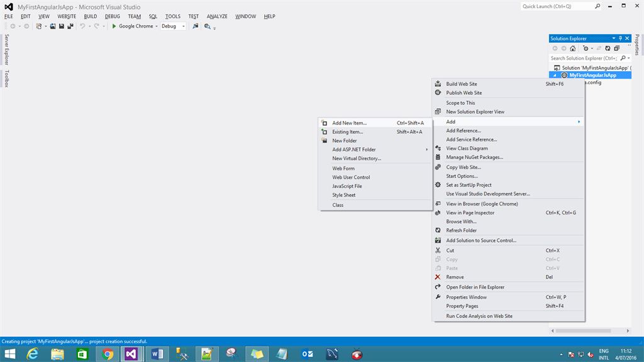Choose Add New Item... from submenu

click(375, 123)
